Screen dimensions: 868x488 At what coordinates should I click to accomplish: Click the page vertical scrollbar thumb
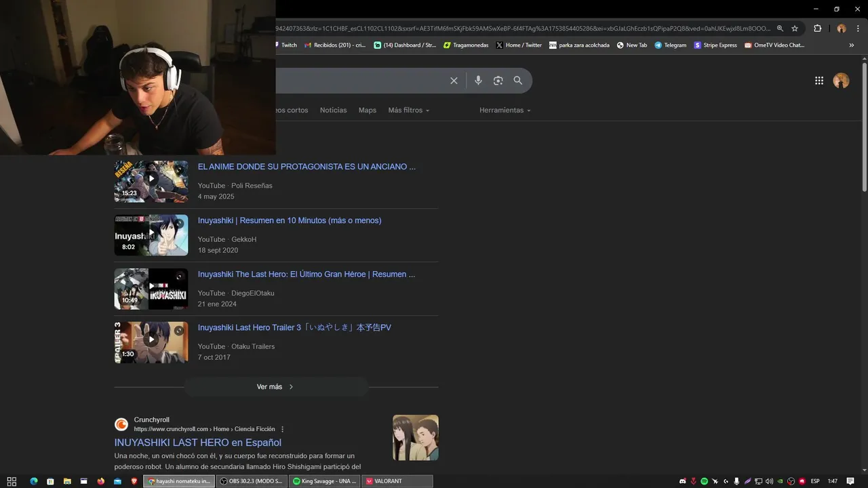865,127
